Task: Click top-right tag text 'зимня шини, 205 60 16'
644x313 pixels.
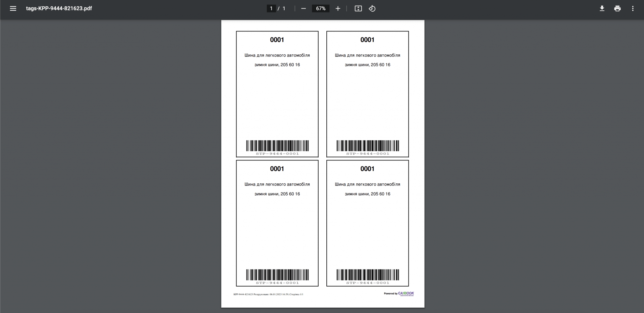Action: tap(367, 65)
